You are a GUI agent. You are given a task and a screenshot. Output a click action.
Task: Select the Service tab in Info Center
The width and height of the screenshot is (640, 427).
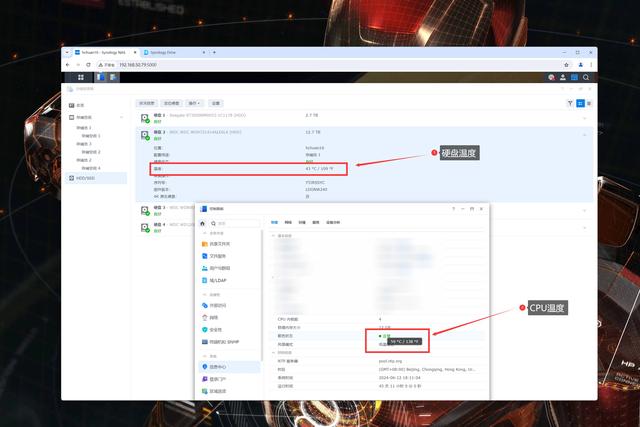tap(316, 222)
